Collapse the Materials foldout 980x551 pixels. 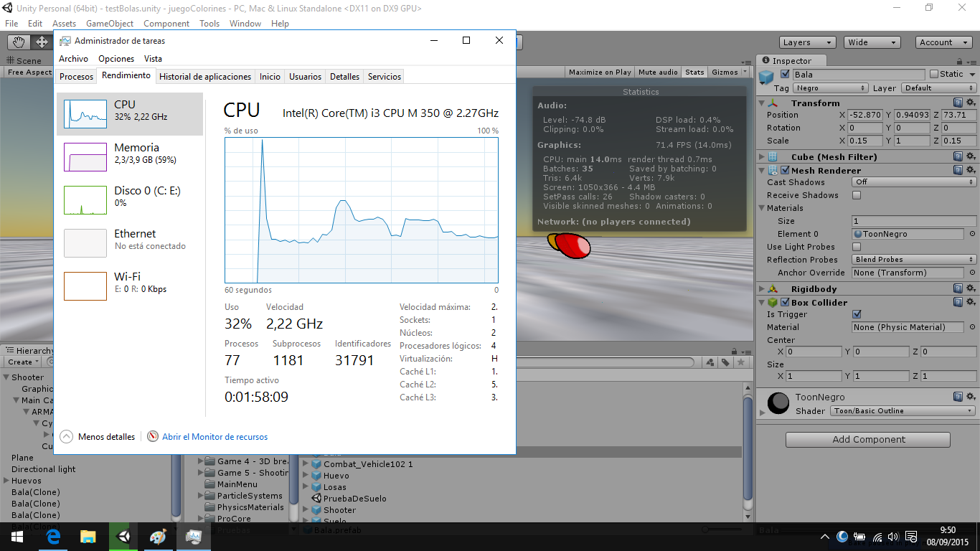pos(762,208)
